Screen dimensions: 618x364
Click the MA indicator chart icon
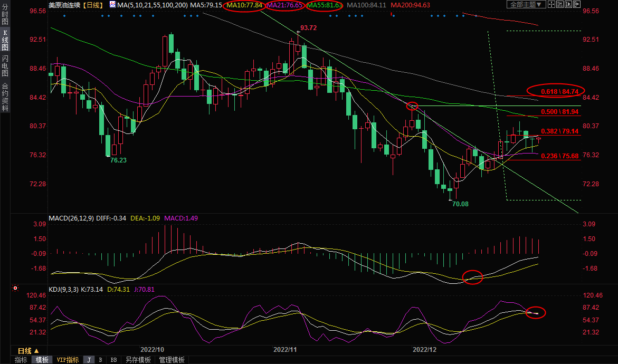coord(113,5)
